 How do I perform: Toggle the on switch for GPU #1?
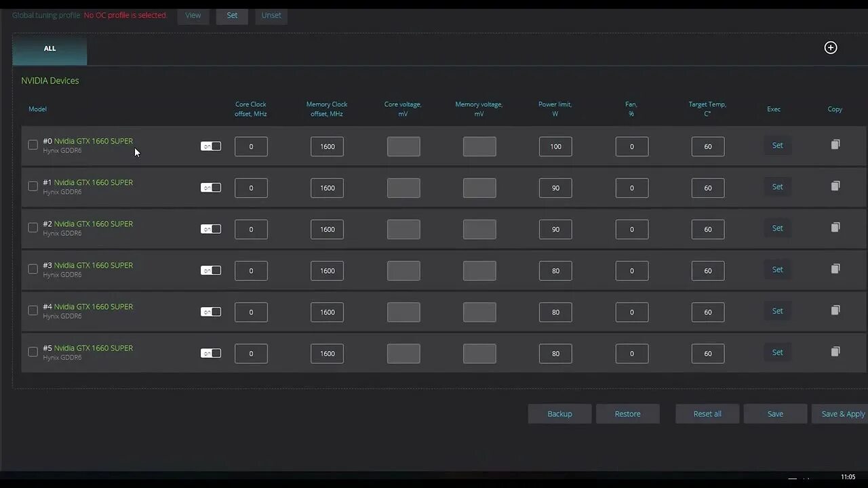211,188
